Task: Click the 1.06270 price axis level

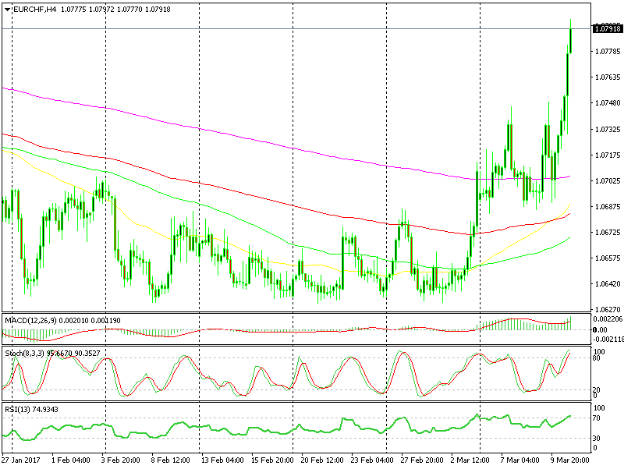Action: (x=608, y=310)
